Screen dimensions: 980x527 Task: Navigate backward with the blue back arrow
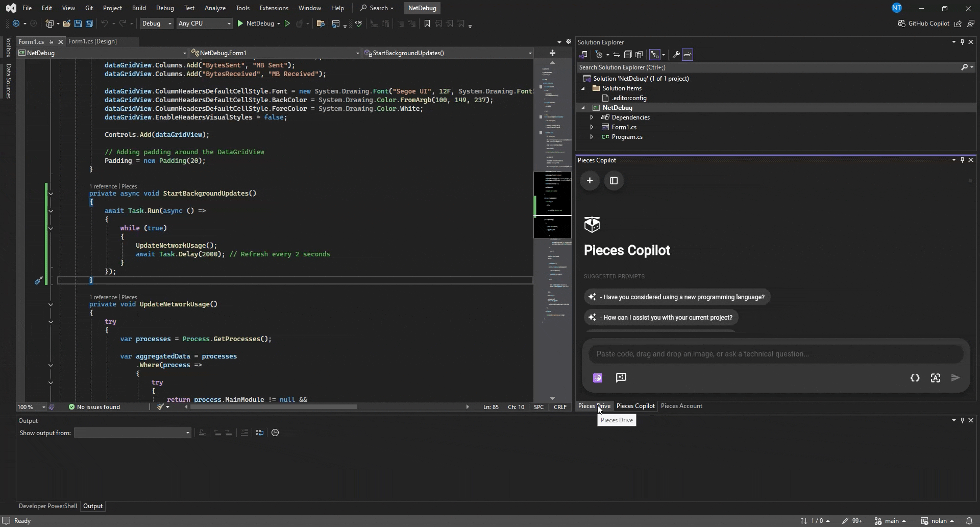(16, 23)
